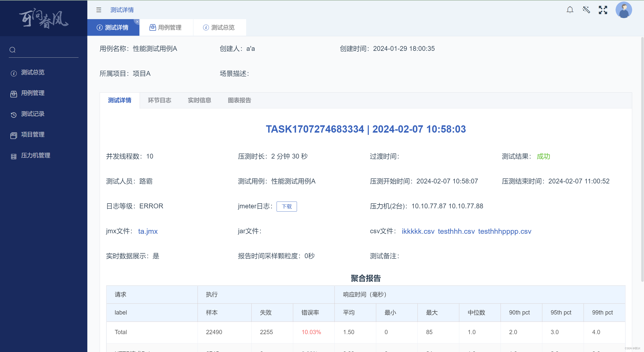This screenshot has height=352, width=644.
Task: Click the sidebar search magnifier icon
Action: 13,50
